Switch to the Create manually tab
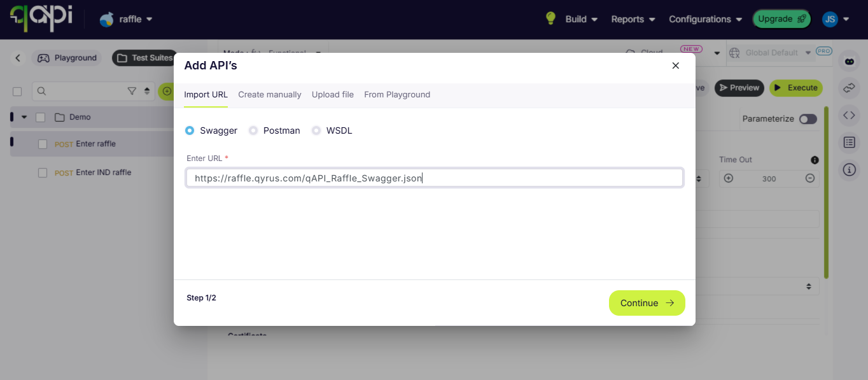The width and height of the screenshot is (868, 380). click(269, 95)
